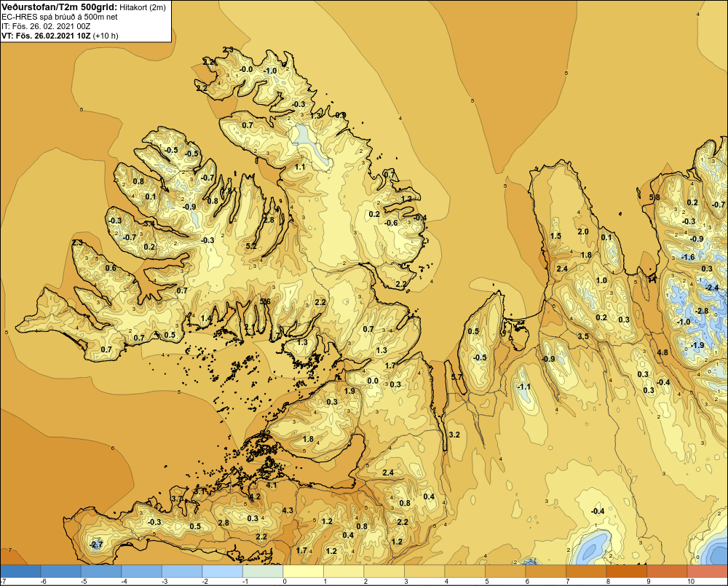Screen dimensions: 728x586
Task: Click the '3.7' temperature value on the map
Action: click(x=177, y=499)
